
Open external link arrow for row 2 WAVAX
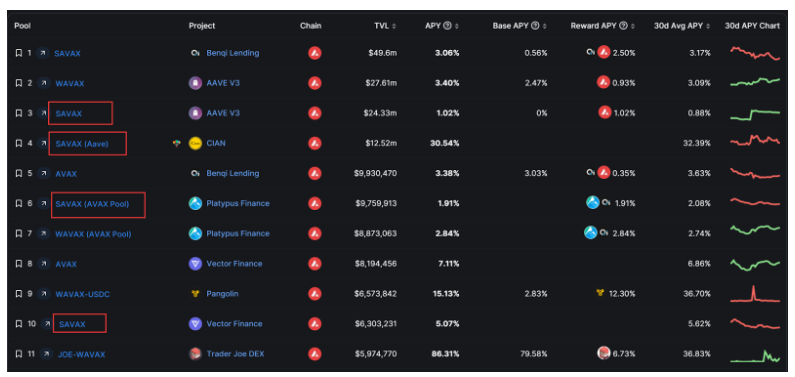44,83
